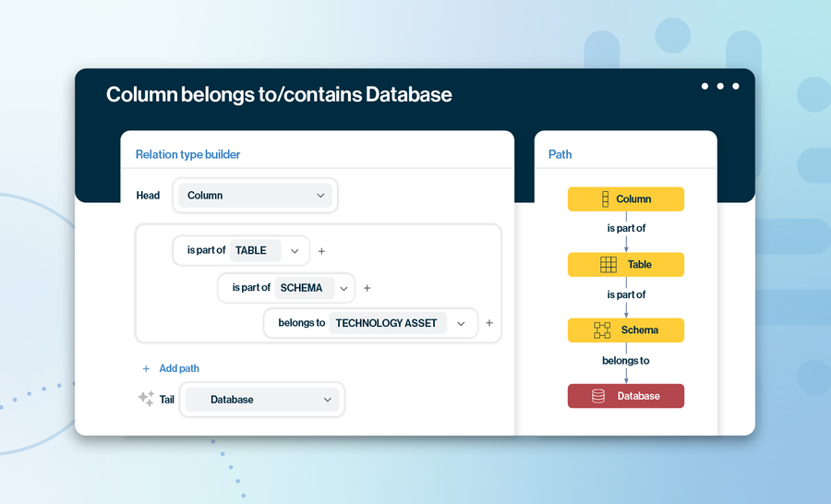Click the 'belongs to' label in Path
The width and height of the screenshot is (831, 504).
(x=626, y=361)
